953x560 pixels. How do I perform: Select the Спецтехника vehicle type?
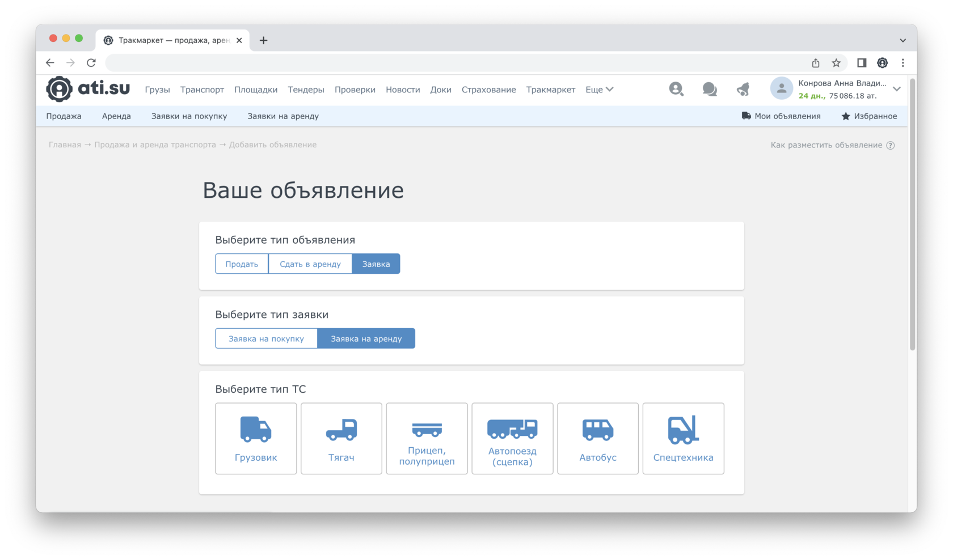[683, 438]
